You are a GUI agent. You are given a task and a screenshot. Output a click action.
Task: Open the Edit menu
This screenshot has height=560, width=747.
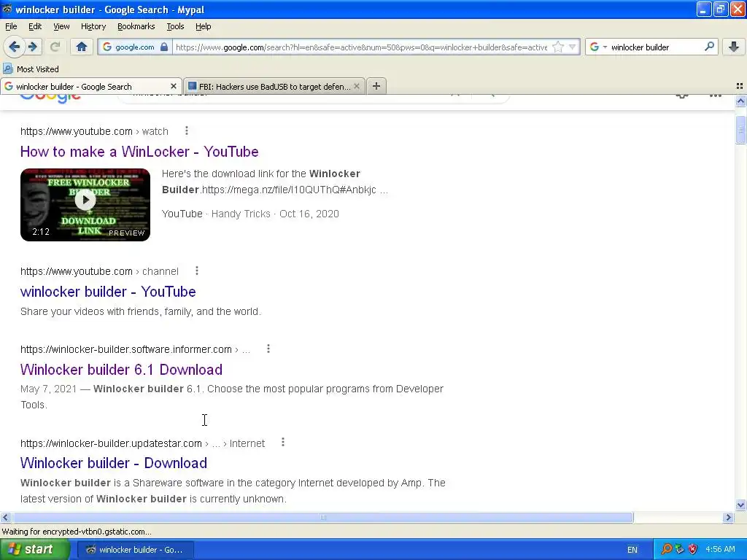point(35,26)
